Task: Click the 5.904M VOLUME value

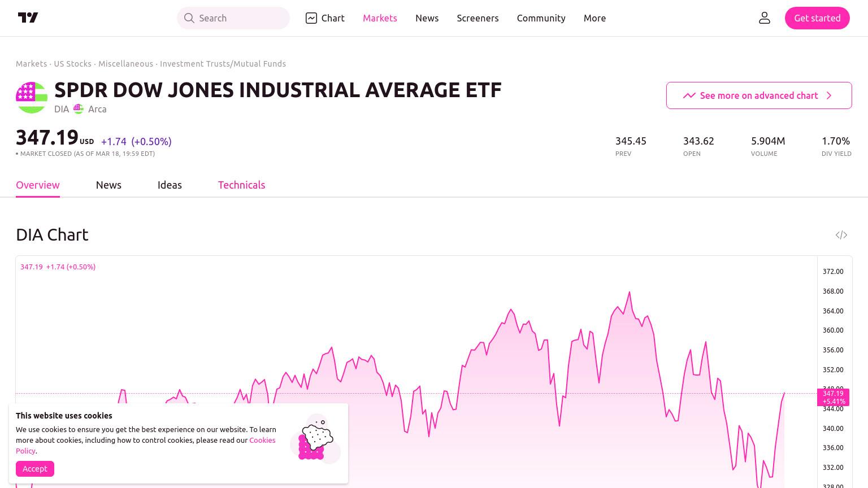Action: pyautogui.click(x=768, y=141)
